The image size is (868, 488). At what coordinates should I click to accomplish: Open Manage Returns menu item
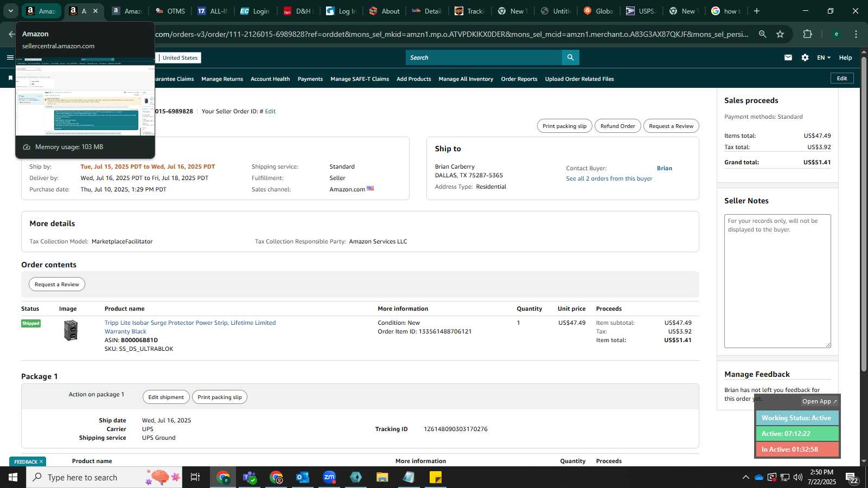coord(222,79)
